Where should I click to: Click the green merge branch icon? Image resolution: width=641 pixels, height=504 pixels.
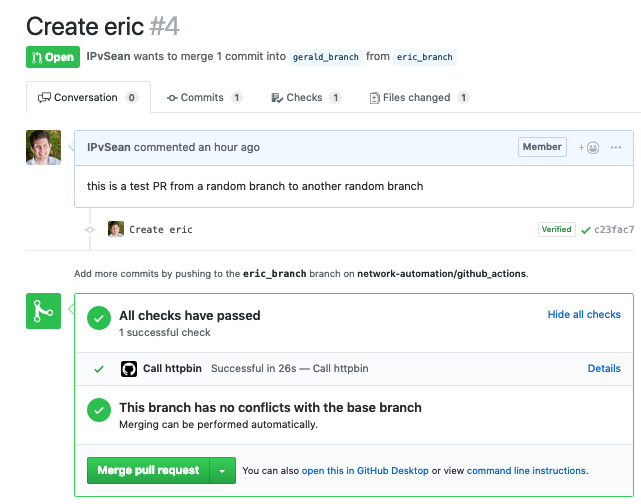tap(43, 311)
